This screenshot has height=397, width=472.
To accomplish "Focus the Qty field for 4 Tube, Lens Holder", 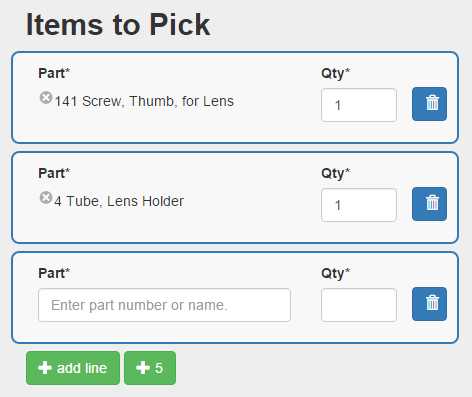I will point(359,205).
